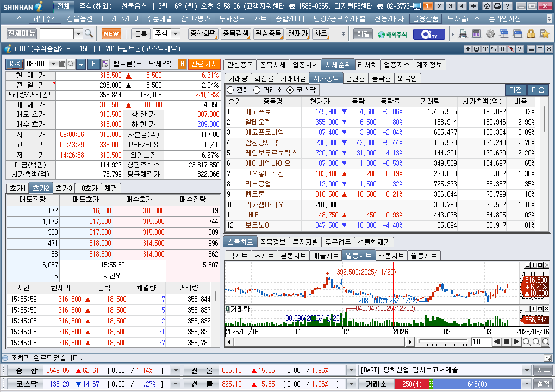Open the menu search box dropdown

pyautogui.click(x=78, y=34)
